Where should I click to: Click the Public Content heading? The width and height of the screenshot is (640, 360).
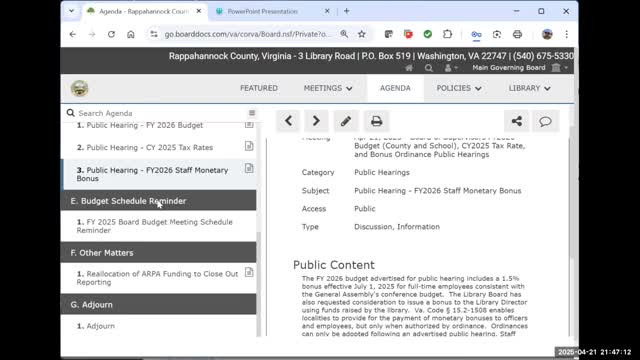333,265
